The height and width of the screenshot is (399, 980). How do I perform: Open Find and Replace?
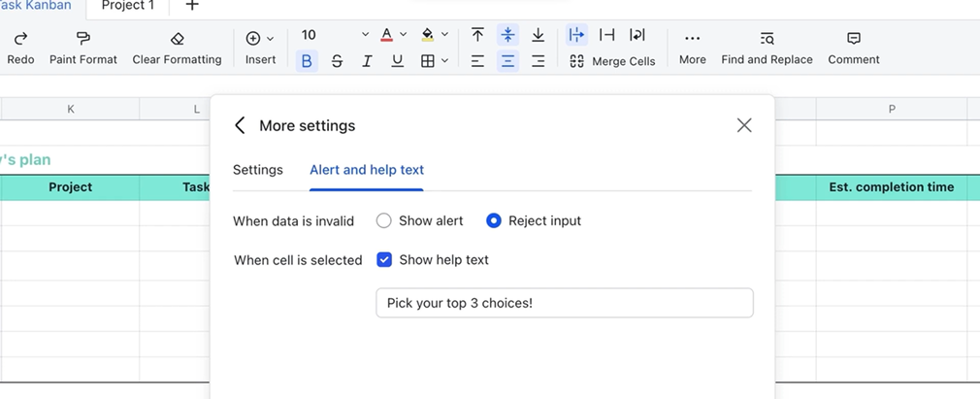coord(767,39)
